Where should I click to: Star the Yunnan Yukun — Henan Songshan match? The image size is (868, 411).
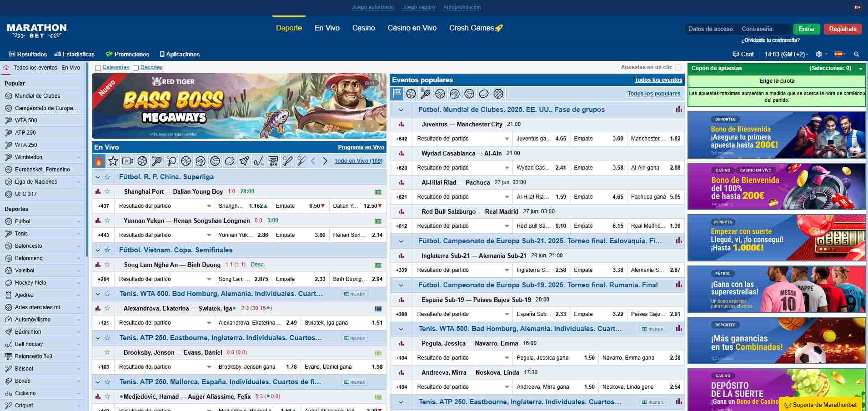(x=107, y=221)
